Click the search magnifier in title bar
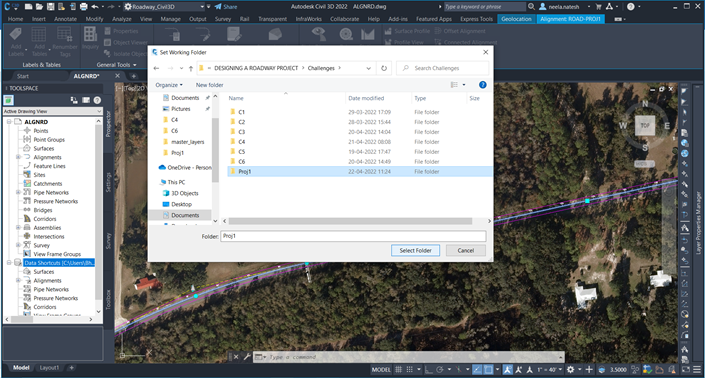 531,7
